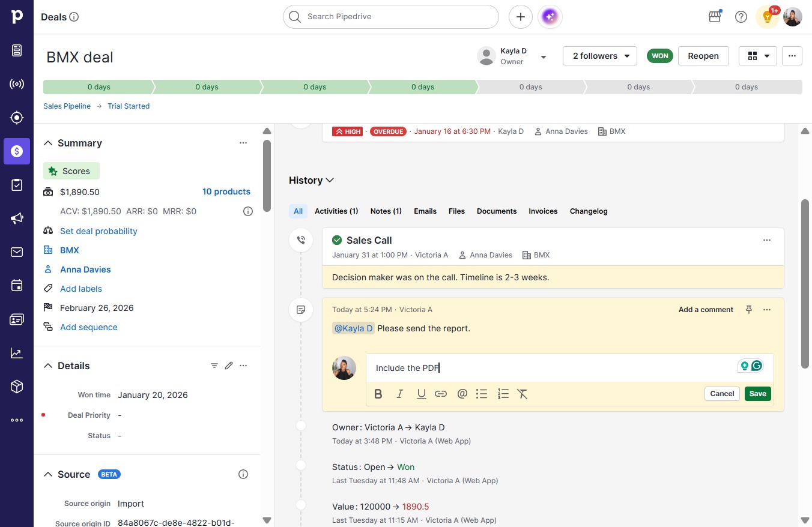
Task: Click the history panel scrollbar
Action: [x=805, y=283]
